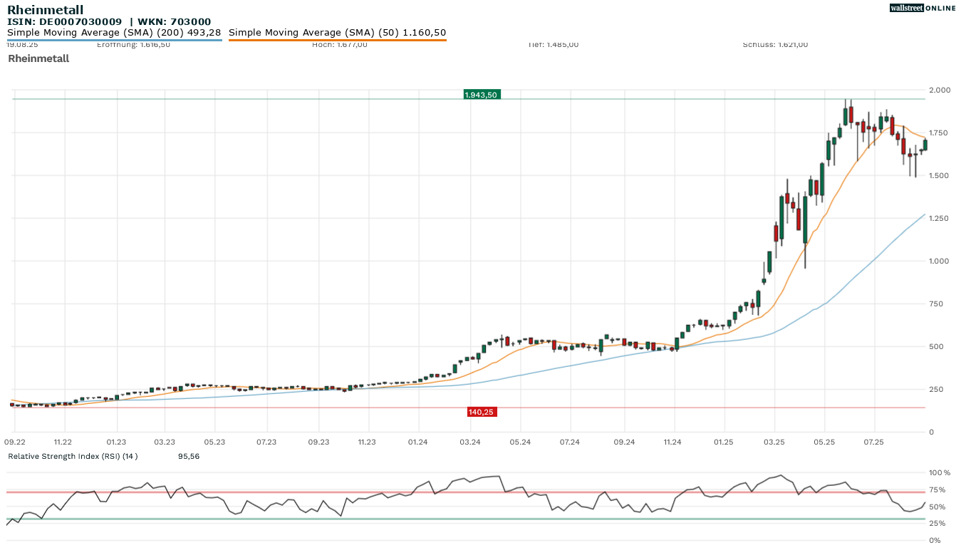This screenshot has width=961, height=560.
Task: Click the 11.22 date axis label
Action: pyautogui.click(x=64, y=442)
